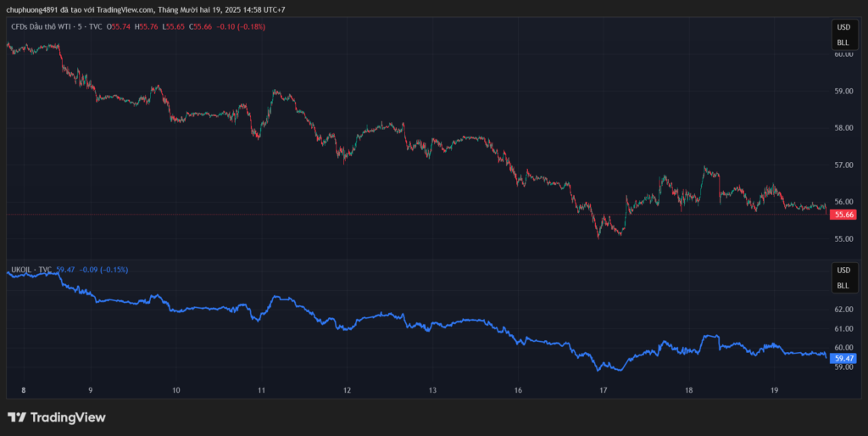Click the TradingView wordmark text
Viewport: 868px width, 436px height.
(67, 417)
